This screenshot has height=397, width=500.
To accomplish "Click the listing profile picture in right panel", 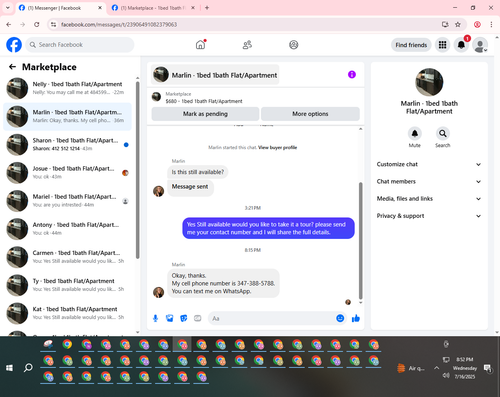I will click(429, 82).
